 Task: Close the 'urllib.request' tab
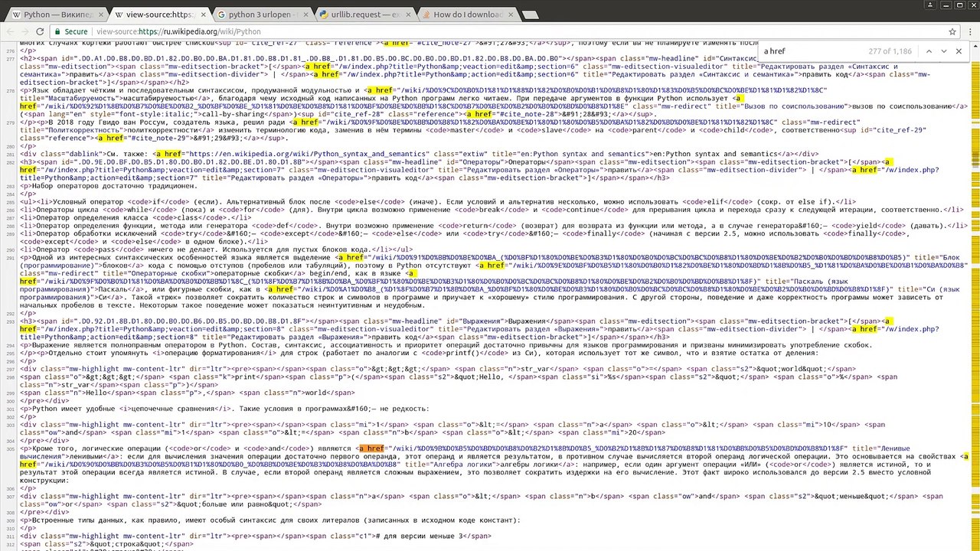click(407, 15)
